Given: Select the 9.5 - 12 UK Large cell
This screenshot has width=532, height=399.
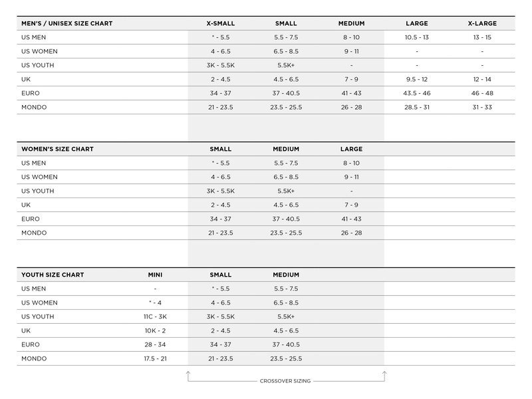Looking at the screenshot, I should click(x=417, y=79).
